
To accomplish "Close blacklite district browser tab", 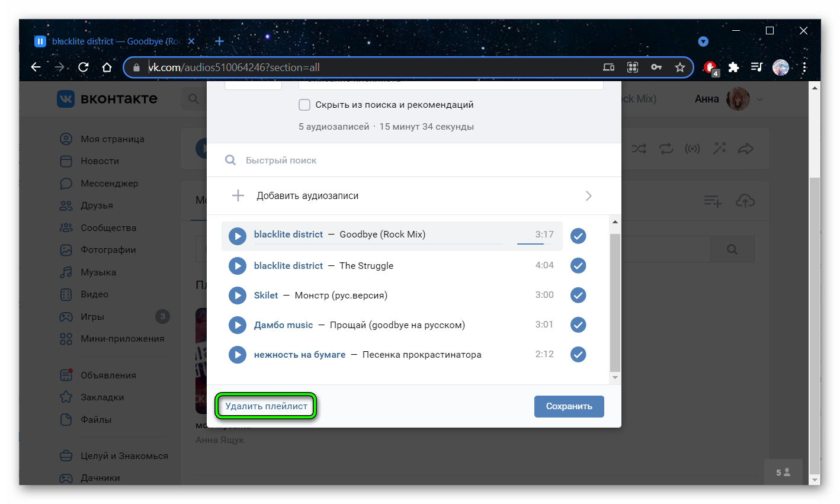I will click(x=191, y=41).
